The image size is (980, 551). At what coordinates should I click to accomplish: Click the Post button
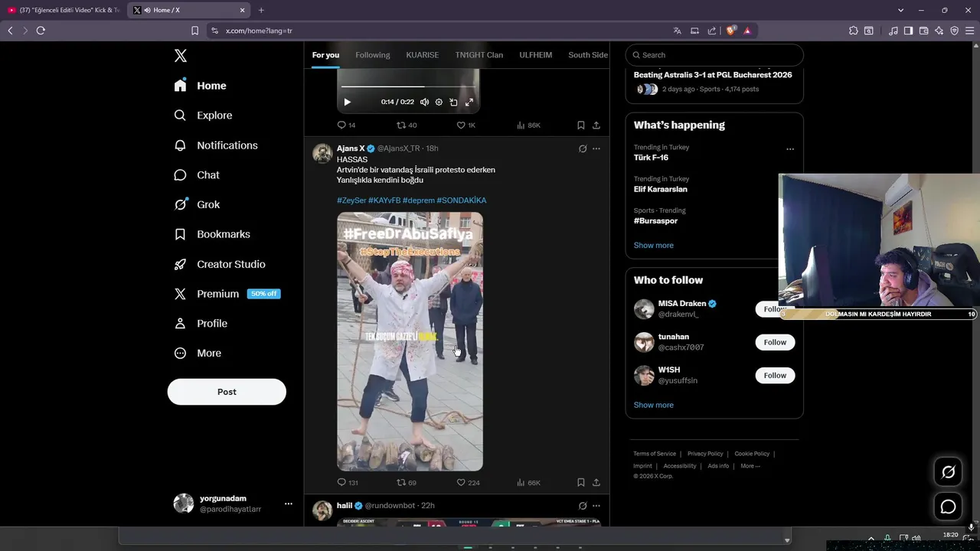click(227, 392)
